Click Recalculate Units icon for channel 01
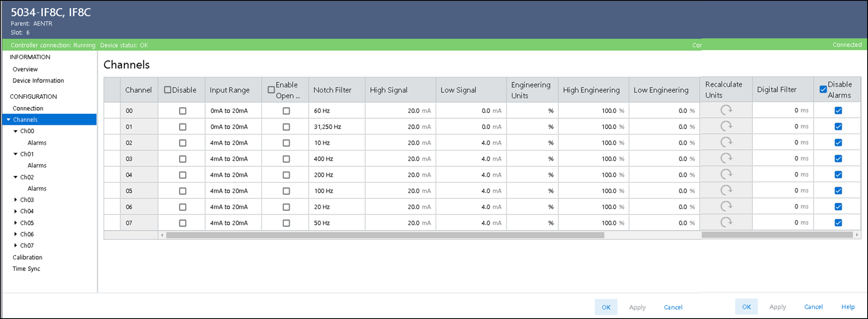The width and height of the screenshot is (868, 319). point(726,126)
